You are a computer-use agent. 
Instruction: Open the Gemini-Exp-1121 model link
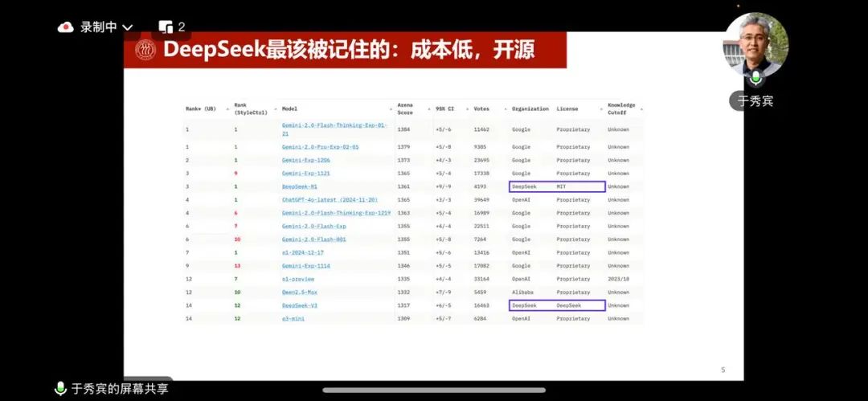coord(306,174)
